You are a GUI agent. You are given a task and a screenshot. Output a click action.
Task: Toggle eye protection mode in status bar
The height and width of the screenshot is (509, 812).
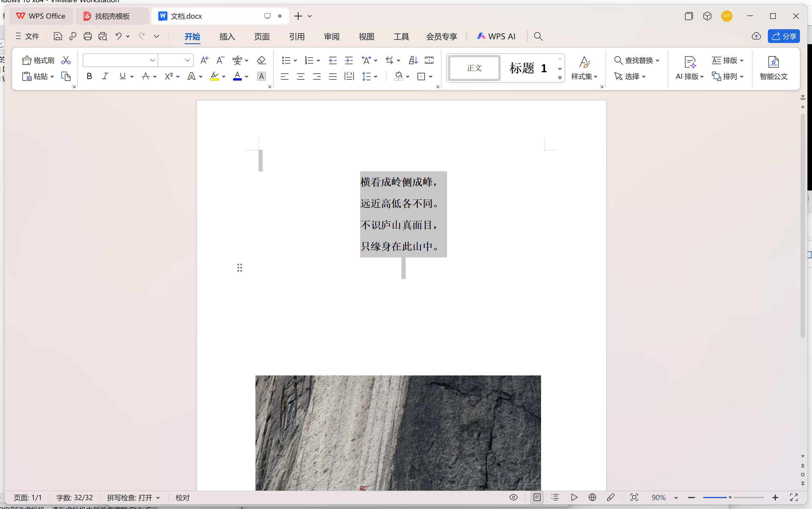[513, 497]
